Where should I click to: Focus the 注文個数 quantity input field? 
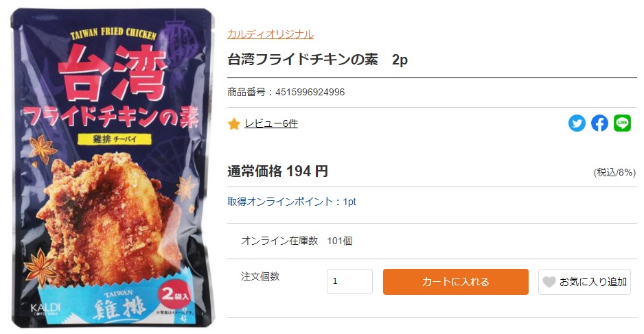349,281
